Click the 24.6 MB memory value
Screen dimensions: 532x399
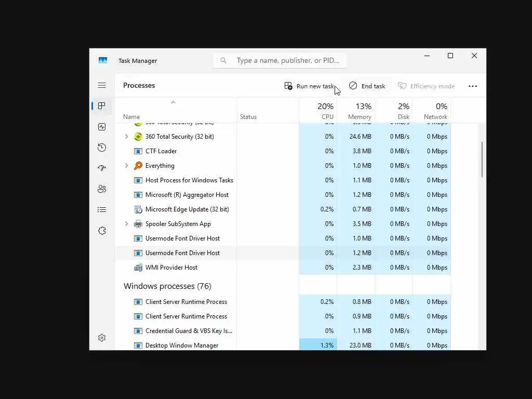click(x=361, y=137)
